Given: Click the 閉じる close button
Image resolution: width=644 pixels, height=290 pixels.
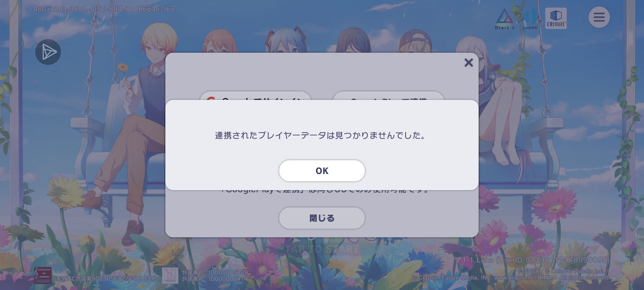Looking at the screenshot, I should click(322, 218).
